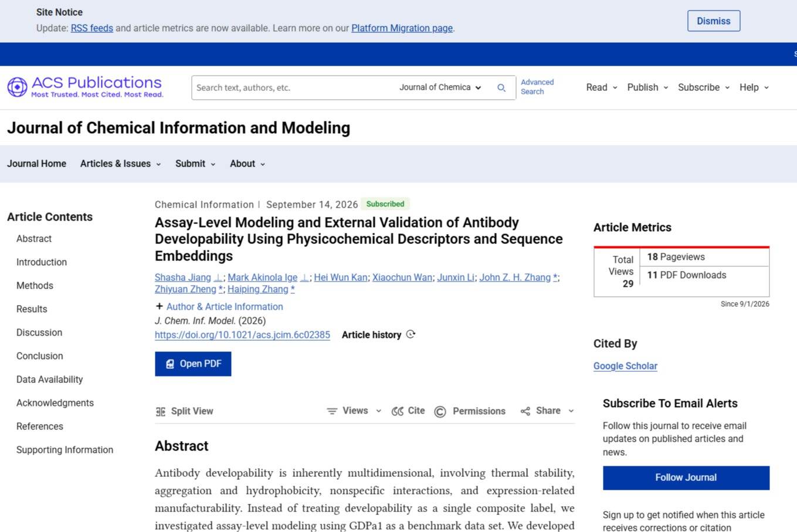Click the Article history clock icon
The image size is (797, 532).
tap(411, 334)
